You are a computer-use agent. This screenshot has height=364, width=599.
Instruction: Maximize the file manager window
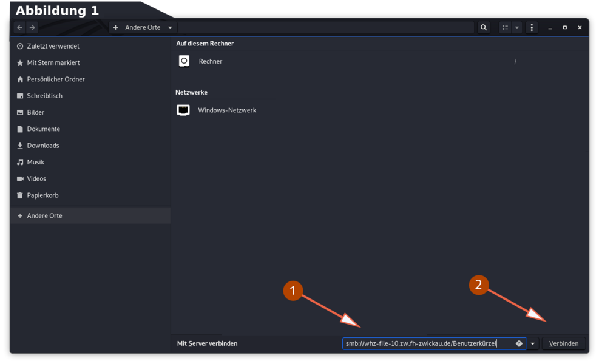(x=564, y=27)
